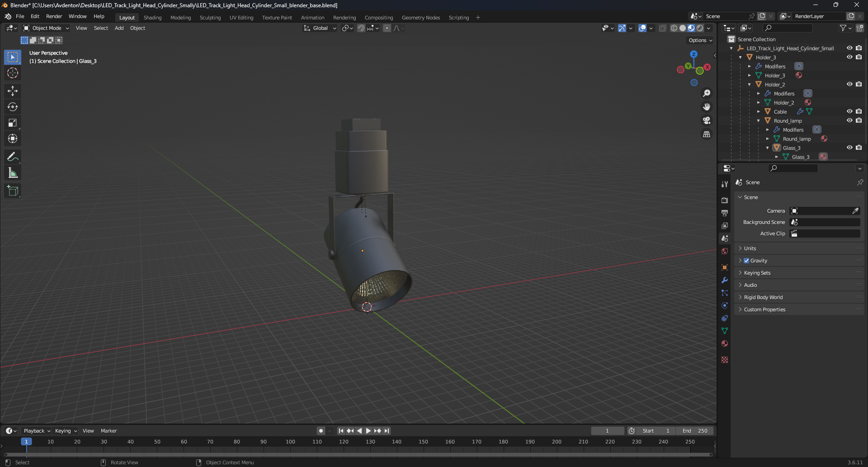Uncheck the Gravity checkbox

click(746, 261)
